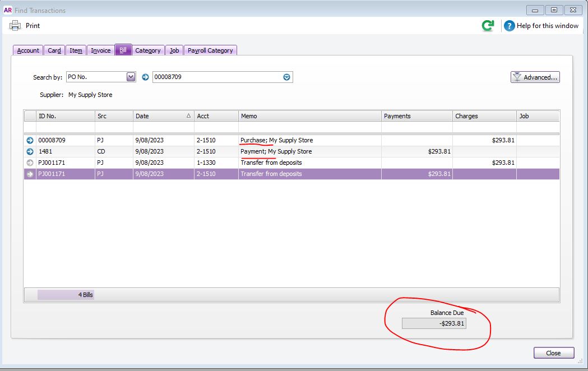The height and width of the screenshot is (371, 588).
Task: Click the Payments column header
Action: (x=417, y=116)
